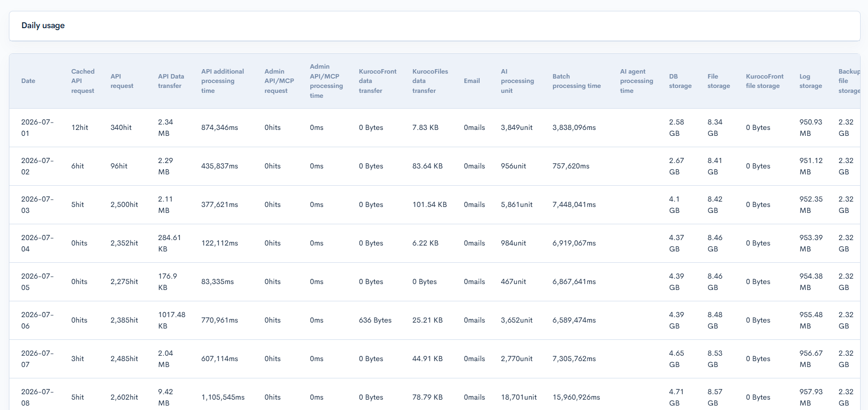
Task: Click the AI processing unit header
Action: (517, 81)
